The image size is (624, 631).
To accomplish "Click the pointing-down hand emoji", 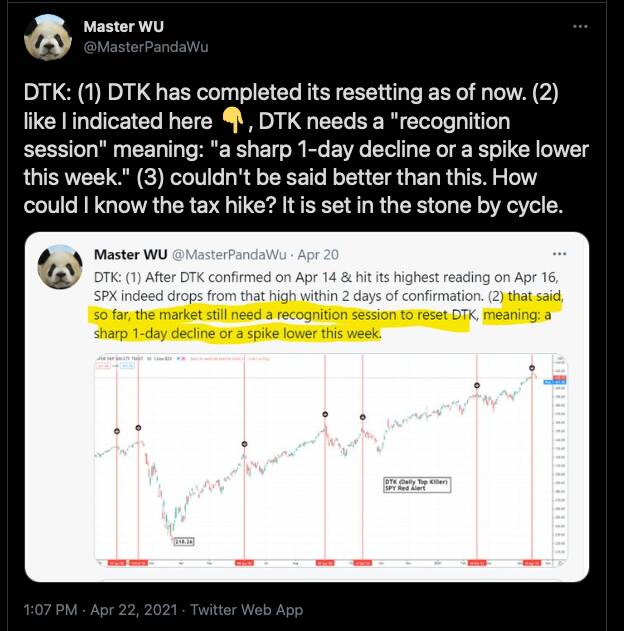I will point(233,121).
